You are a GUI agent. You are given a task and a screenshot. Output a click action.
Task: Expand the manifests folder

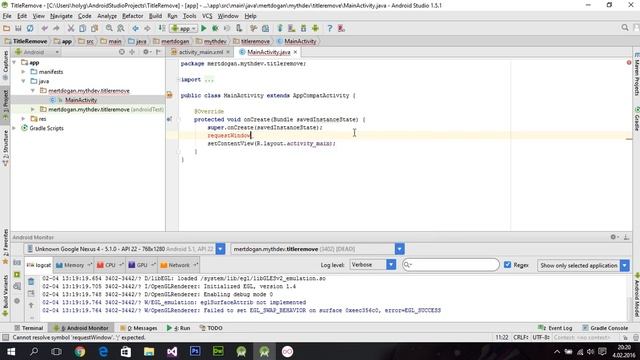(24, 72)
